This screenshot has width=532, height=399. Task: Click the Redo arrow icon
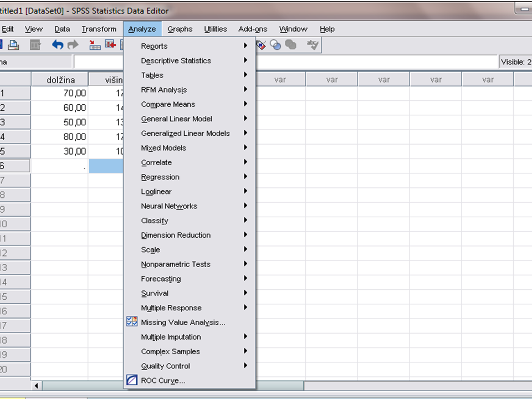coord(73,45)
